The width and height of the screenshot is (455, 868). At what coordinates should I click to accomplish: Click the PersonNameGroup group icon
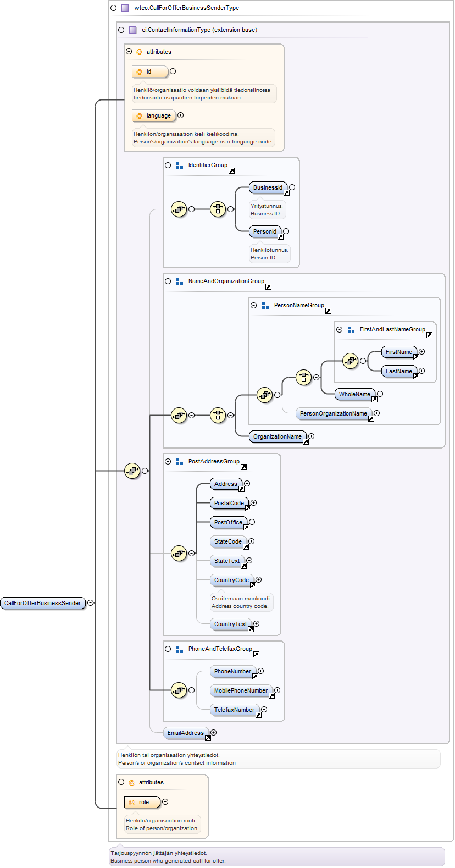(x=265, y=306)
